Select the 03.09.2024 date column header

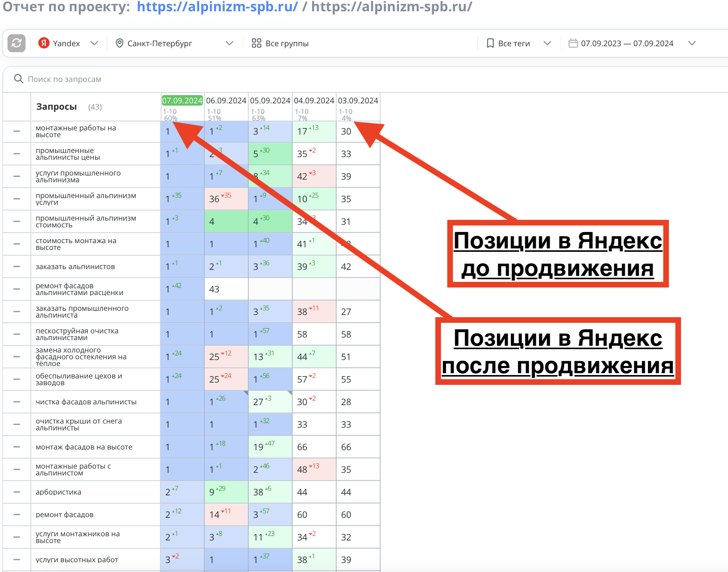pyautogui.click(x=358, y=100)
